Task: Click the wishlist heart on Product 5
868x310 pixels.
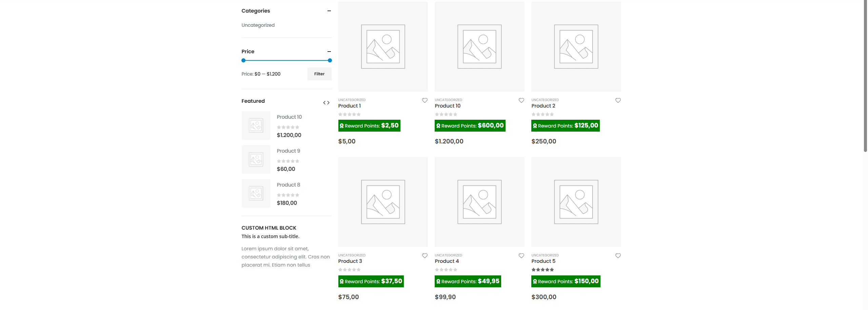Action: pos(618,255)
